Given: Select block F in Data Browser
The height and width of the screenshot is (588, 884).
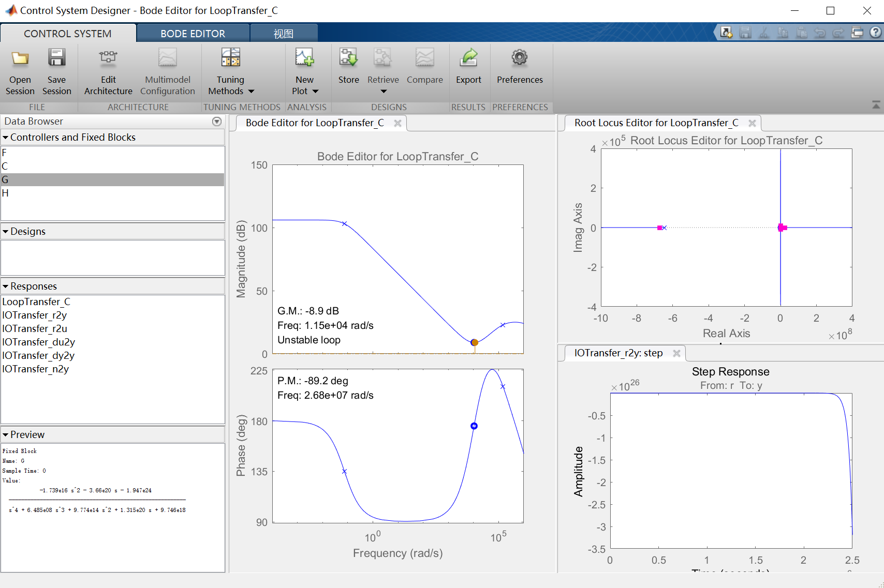Looking at the screenshot, I should pos(112,153).
